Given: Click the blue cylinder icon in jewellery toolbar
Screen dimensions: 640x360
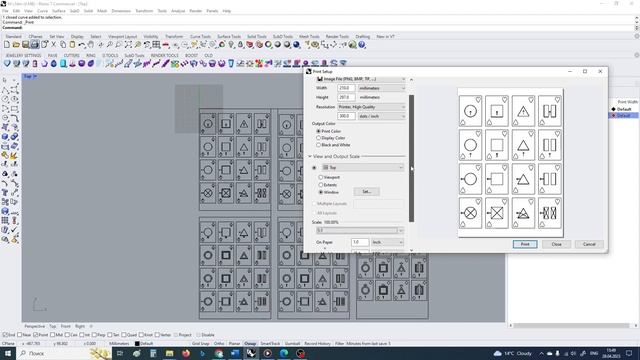Looking at the screenshot, I should [x=63, y=63].
